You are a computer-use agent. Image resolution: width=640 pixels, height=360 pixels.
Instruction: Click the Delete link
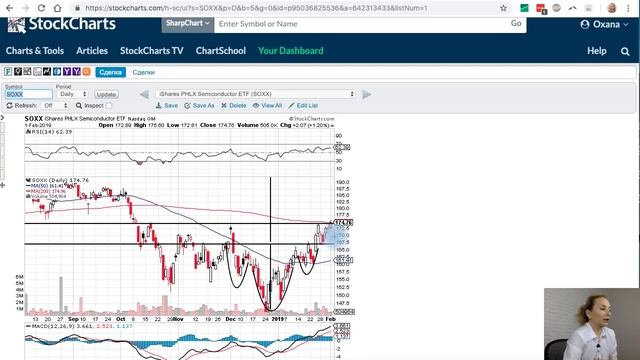point(234,106)
